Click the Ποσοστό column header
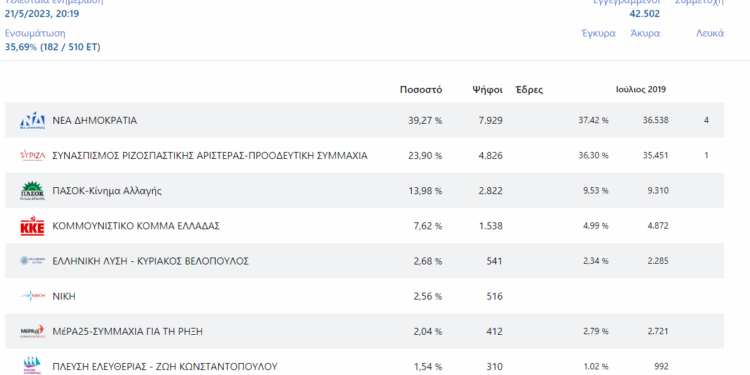The height and width of the screenshot is (375, 750). (421, 90)
